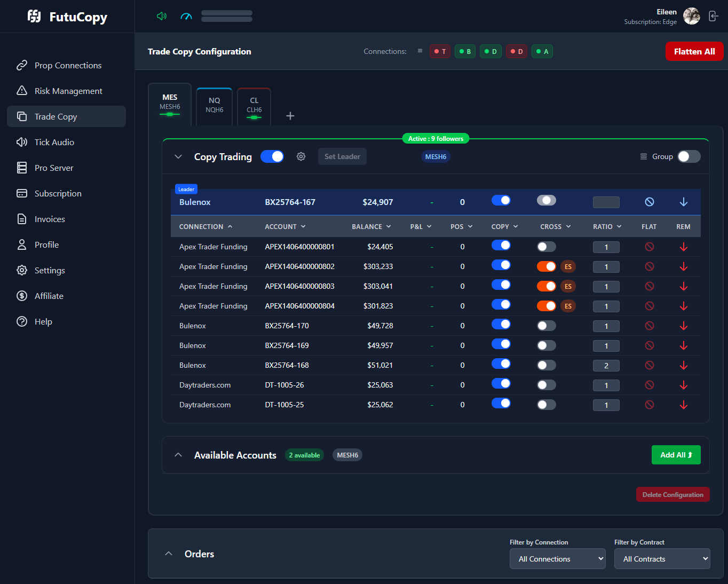Click the progress bar in the top header
Image resolution: width=728 pixels, height=584 pixels.
pos(226,16)
